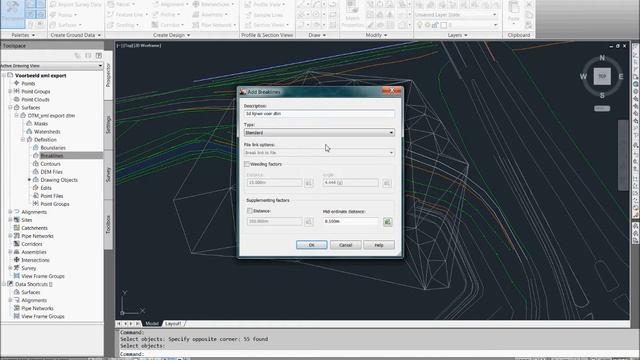Viewport: 640px width, 360px height.
Task: Open Unsaved Layer State dropdown
Action: point(456,15)
